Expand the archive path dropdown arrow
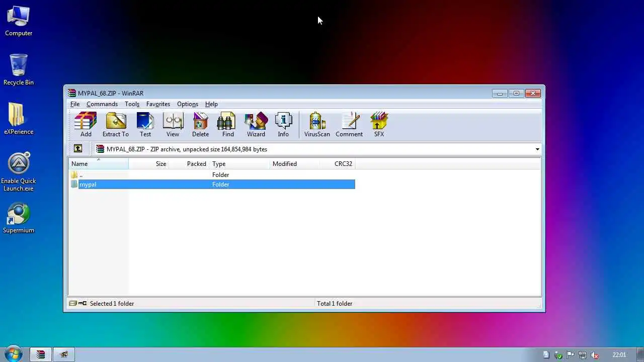The image size is (644, 362). (537, 149)
